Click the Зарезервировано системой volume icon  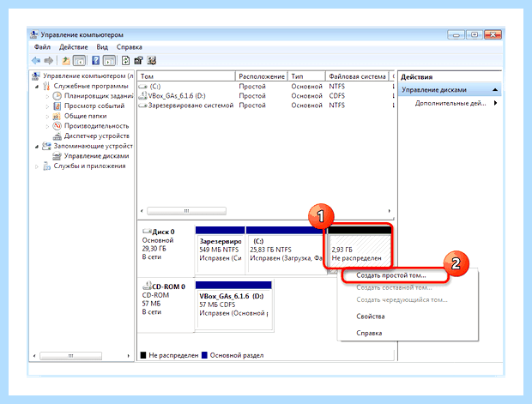pos(143,106)
